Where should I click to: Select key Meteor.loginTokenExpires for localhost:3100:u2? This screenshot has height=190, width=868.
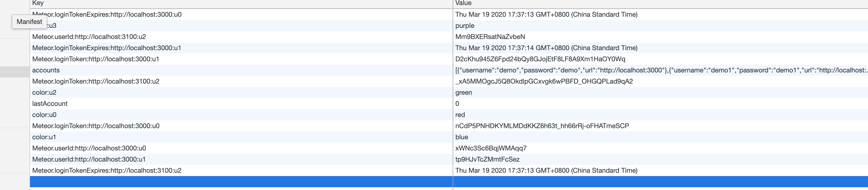pyautogui.click(x=107, y=170)
